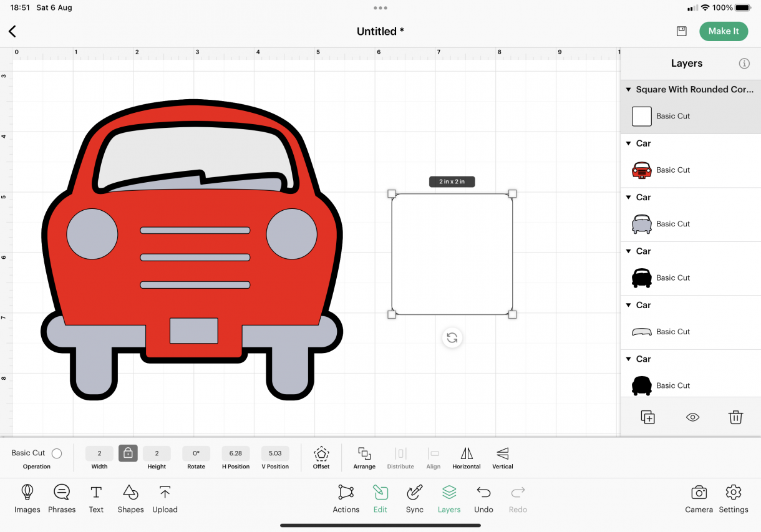
Task: Open the Layers info icon
Action: (744, 64)
